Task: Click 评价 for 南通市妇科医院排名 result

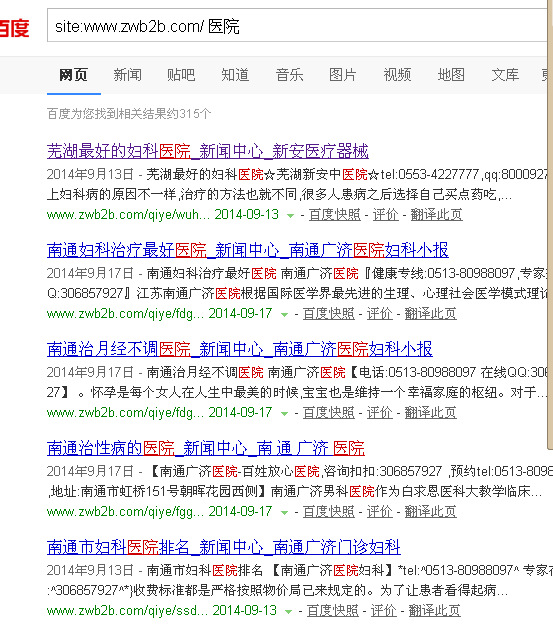Action: click(x=384, y=611)
